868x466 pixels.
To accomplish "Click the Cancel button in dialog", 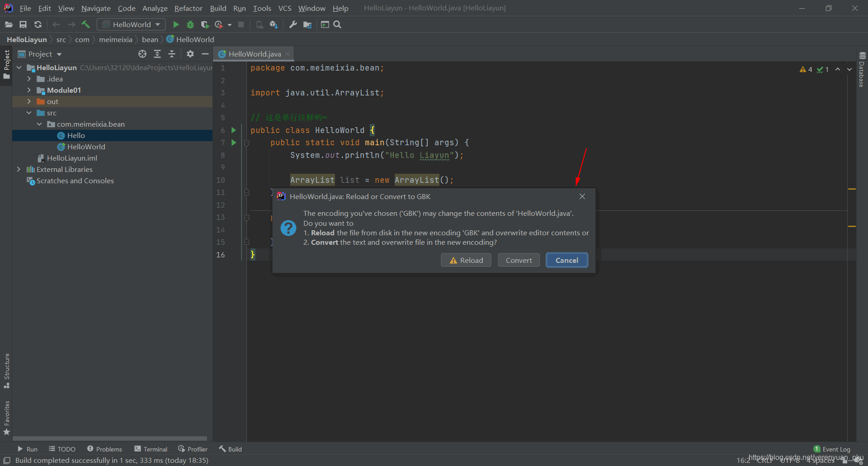I will tap(566, 260).
